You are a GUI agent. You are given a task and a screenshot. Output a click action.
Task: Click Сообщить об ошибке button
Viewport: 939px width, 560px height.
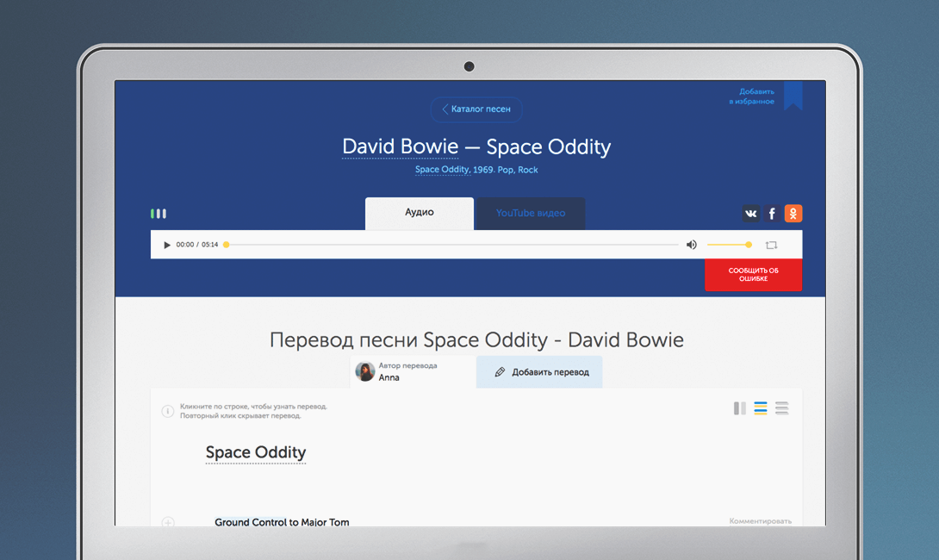[x=754, y=275]
